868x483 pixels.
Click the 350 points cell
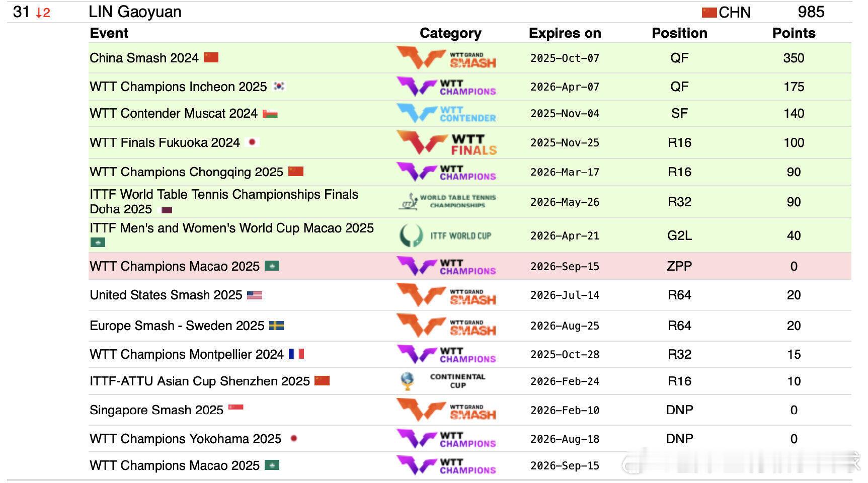(x=794, y=58)
